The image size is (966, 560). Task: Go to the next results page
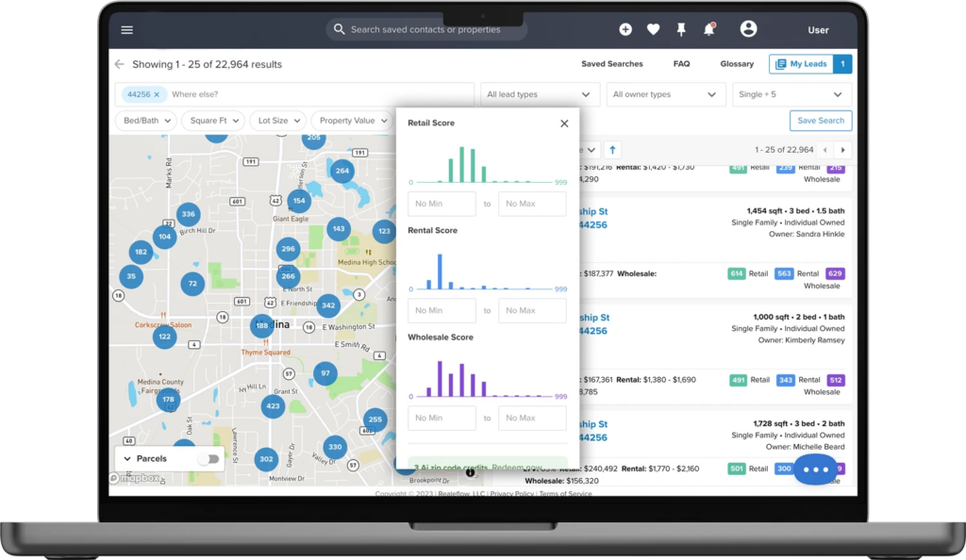coord(842,150)
